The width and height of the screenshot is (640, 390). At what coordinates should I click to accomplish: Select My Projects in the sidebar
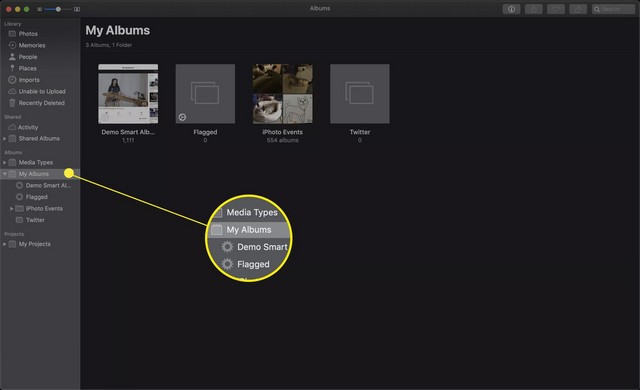point(40,244)
